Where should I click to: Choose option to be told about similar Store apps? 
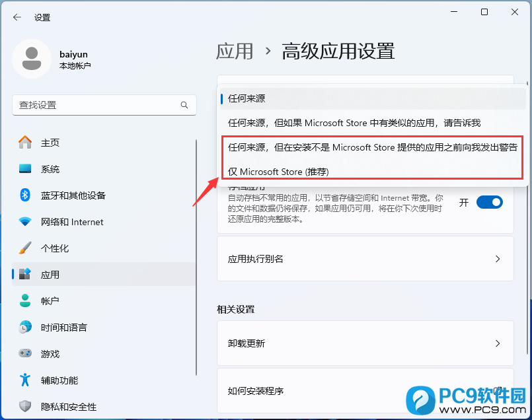click(373, 123)
